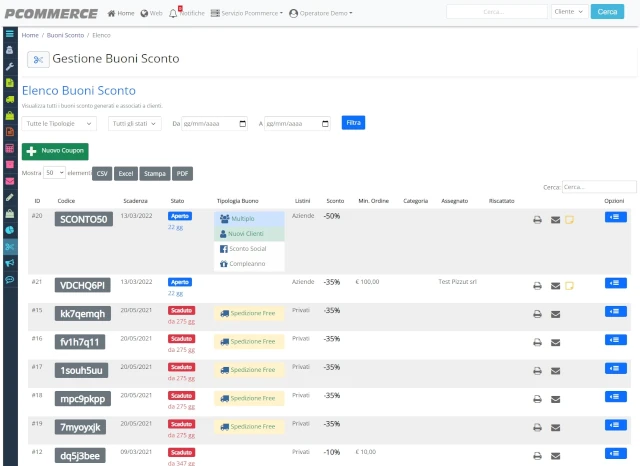The height and width of the screenshot is (466, 640).
Task: Click the top search input field
Action: (x=497, y=12)
